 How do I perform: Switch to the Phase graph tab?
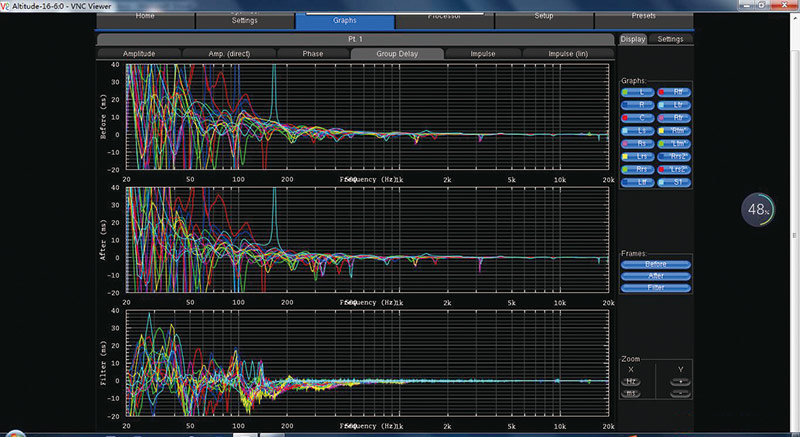[313, 54]
